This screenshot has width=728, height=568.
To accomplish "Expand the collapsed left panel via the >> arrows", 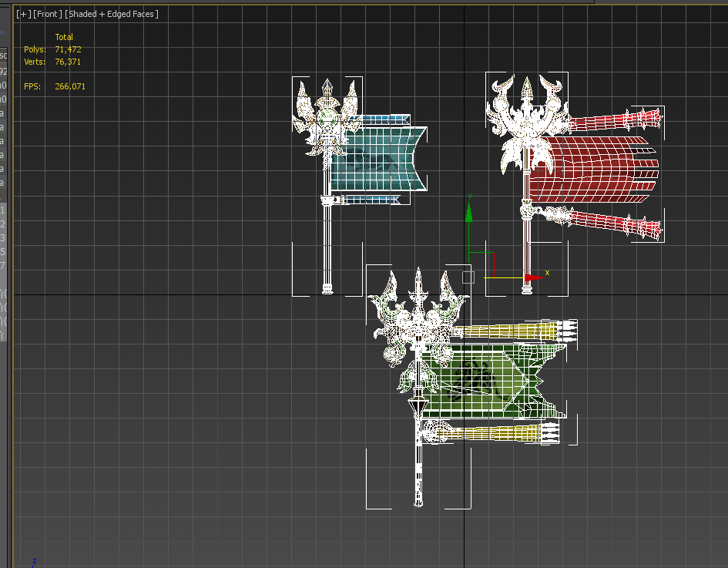I will coord(2,33).
